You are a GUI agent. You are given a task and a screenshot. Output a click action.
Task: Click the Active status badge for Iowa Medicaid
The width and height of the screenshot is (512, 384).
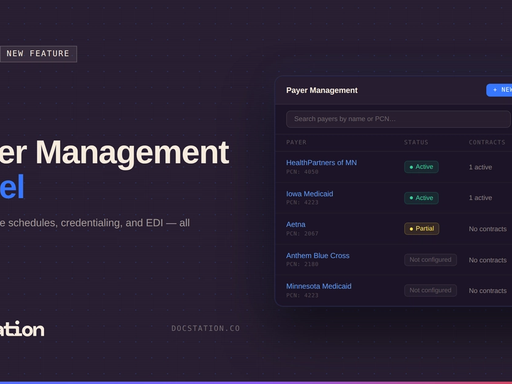pos(421,198)
